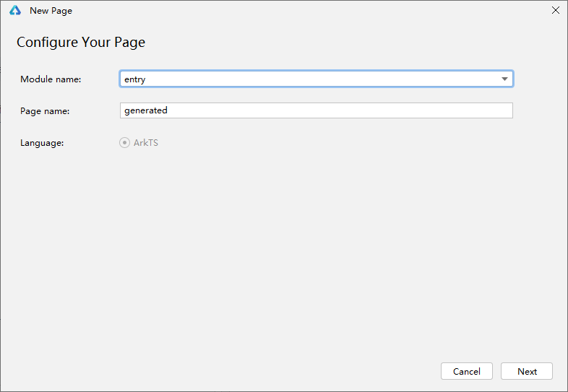Click the 'Module name:' label

coord(51,79)
